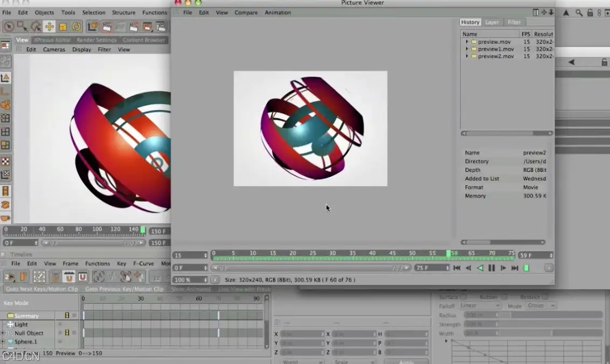Click Timeline record icon labeled 2

pyautogui.click(x=9, y=277)
